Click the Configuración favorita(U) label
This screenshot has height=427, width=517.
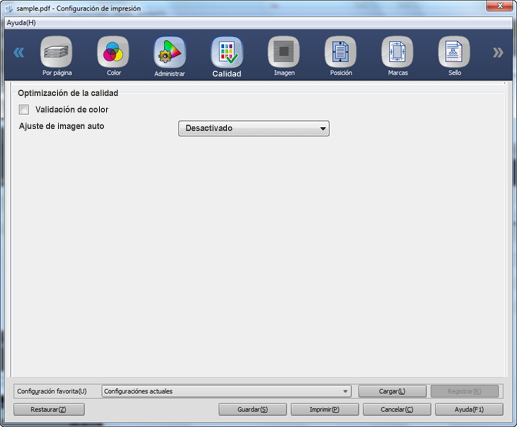[x=52, y=391]
